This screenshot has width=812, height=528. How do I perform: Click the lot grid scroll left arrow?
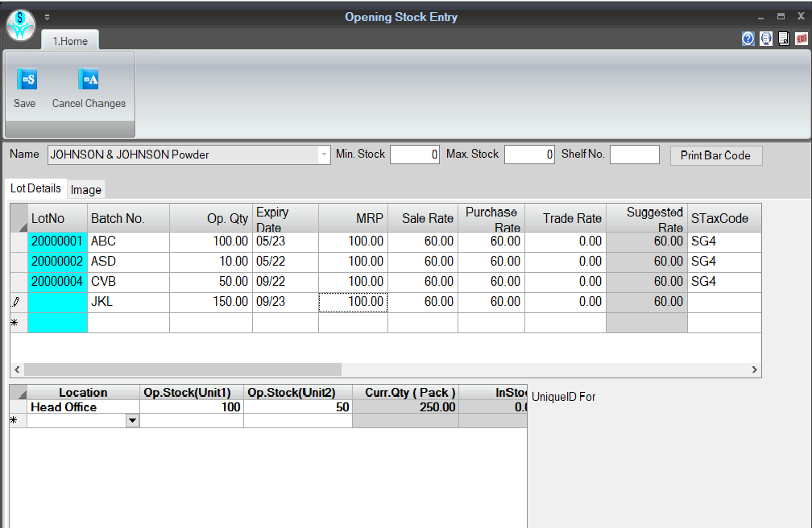point(17,369)
